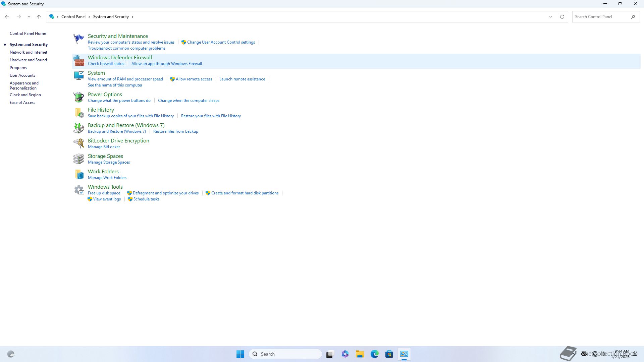The image size is (644, 362).
Task: Open Allow an app through Windows Firewall
Action: pyautogui.click(x=166, y=64)
